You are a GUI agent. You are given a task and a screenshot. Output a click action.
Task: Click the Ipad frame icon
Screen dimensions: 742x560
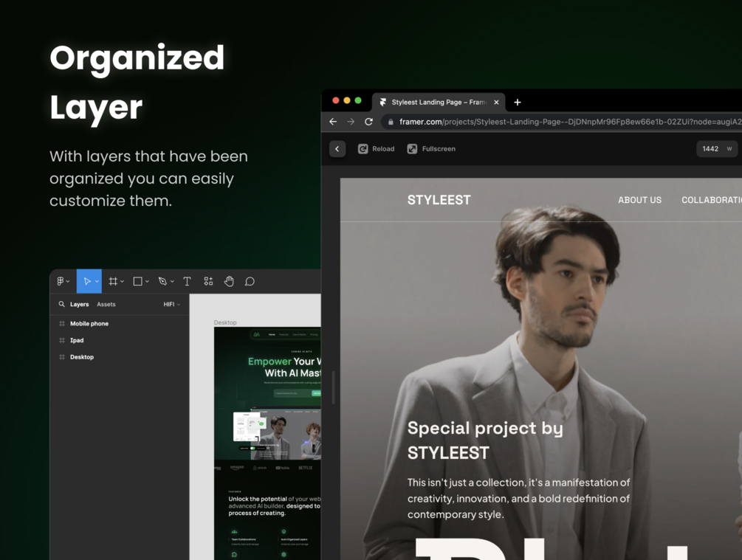click(62, 340)
